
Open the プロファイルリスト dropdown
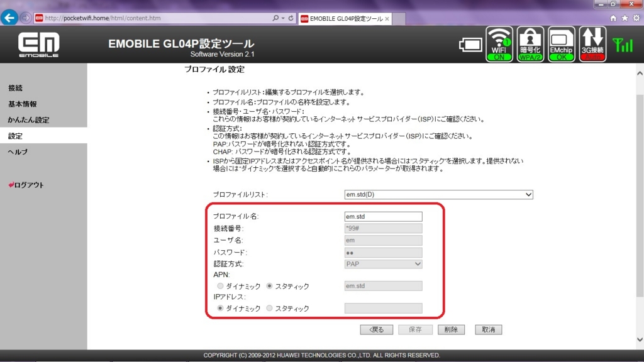point(438,195)
